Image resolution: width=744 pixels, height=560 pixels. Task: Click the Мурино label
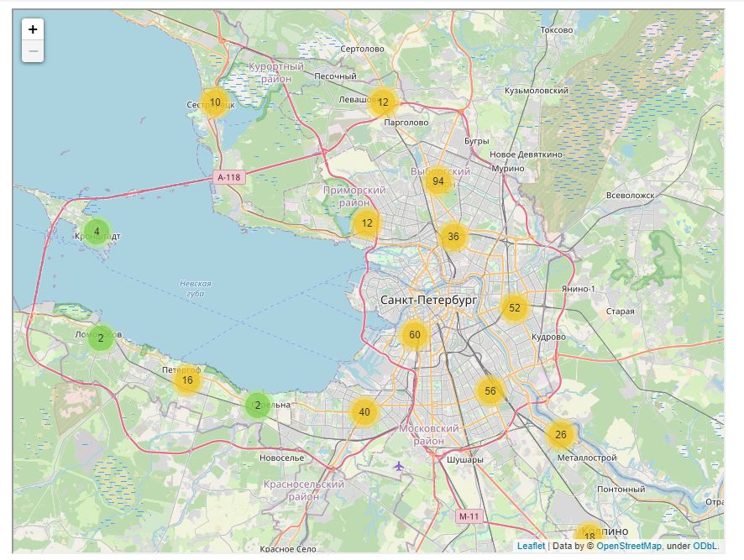(x=508, y=169)
